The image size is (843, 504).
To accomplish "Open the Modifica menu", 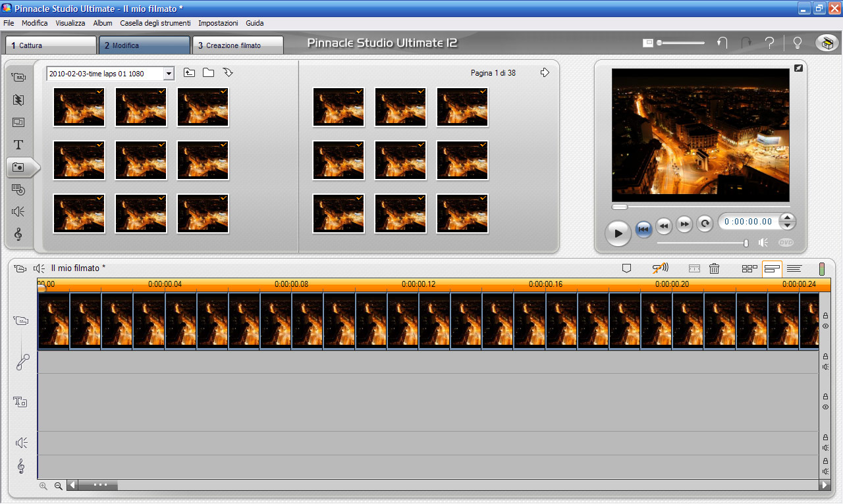I will click(35, 23).
